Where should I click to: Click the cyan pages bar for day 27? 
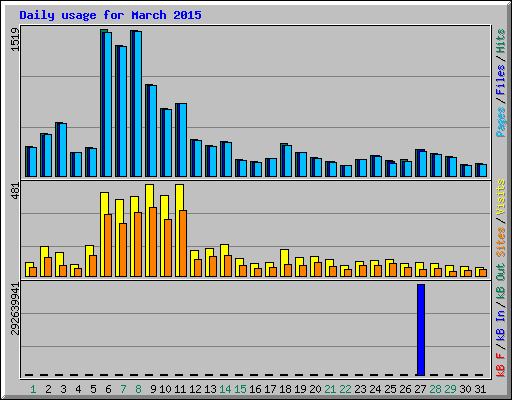click(x=423, y=164)
